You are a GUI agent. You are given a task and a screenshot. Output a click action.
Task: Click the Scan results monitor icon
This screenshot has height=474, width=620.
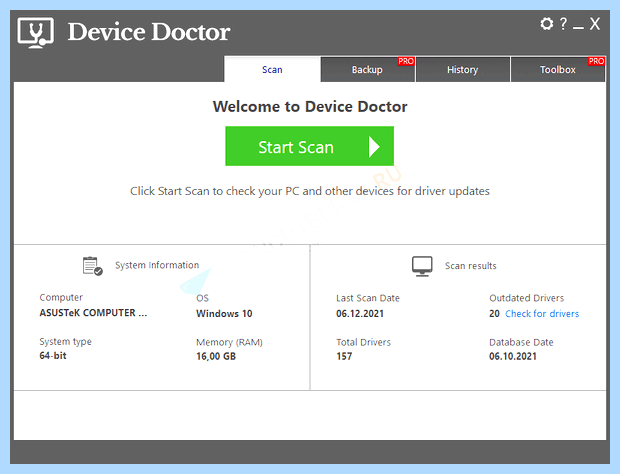[x=422, y=266]
